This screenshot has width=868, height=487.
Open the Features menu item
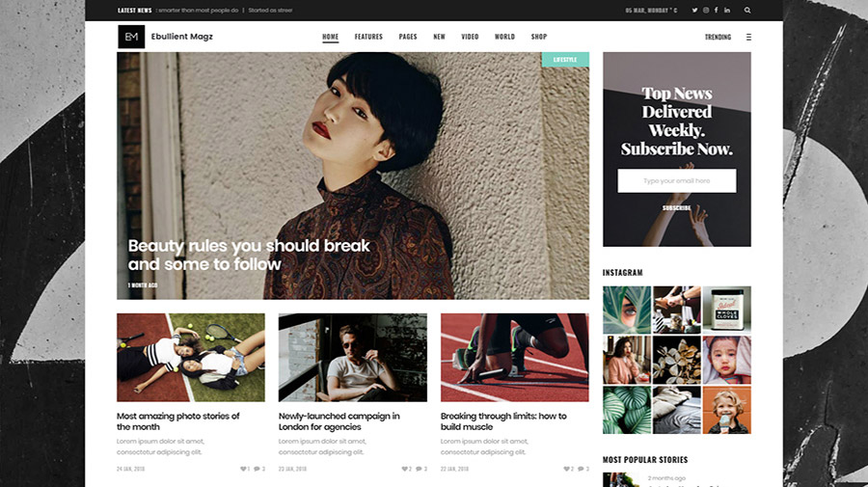pos(368,37)
